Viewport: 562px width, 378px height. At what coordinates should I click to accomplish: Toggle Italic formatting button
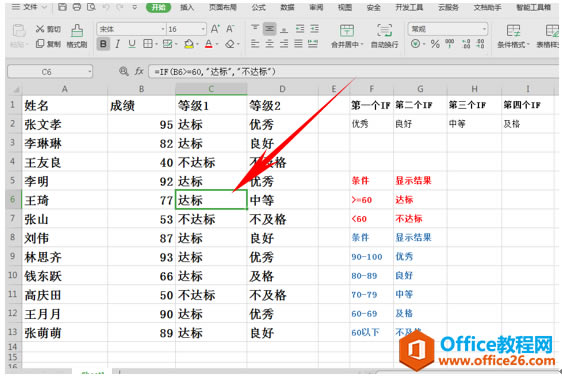pos(118,44)
